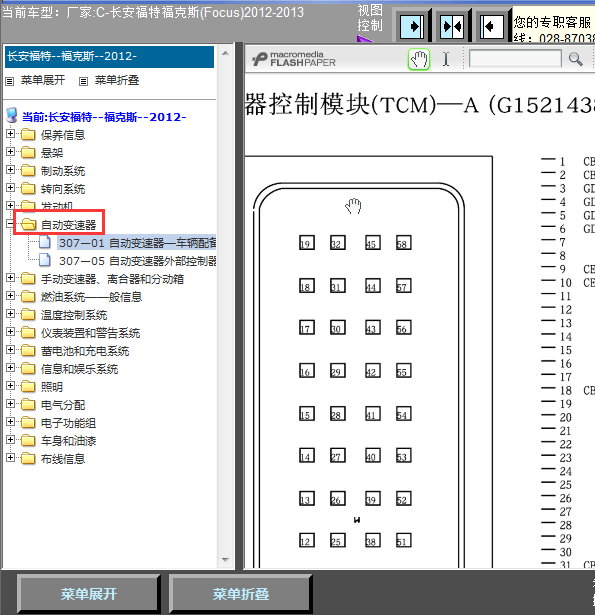
Task: Click the Macromedia FlashPaper logo
Action: tap(294, 59)
